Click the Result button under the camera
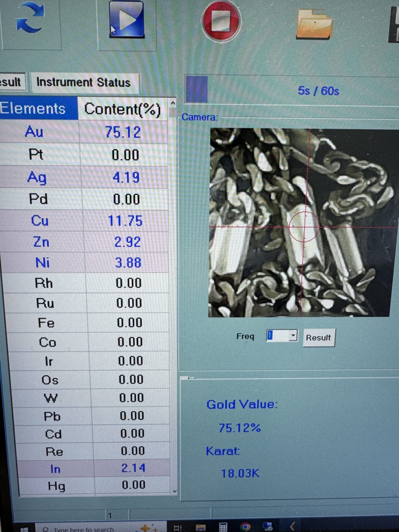 pyautogui.click(x=319, y=337)
